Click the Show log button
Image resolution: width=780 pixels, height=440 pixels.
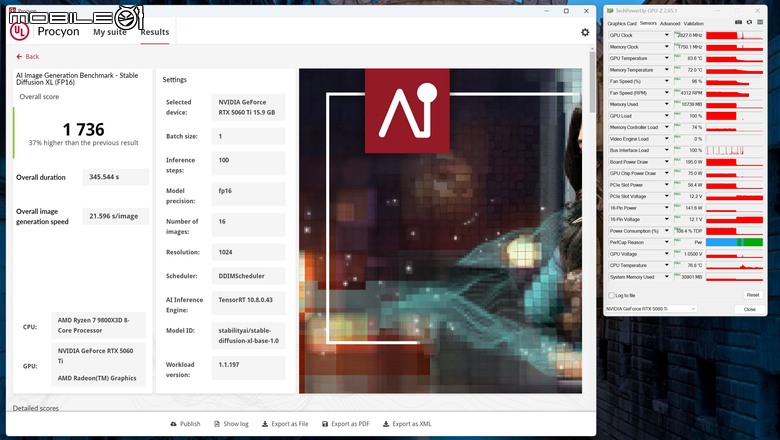tap(231, 424)
